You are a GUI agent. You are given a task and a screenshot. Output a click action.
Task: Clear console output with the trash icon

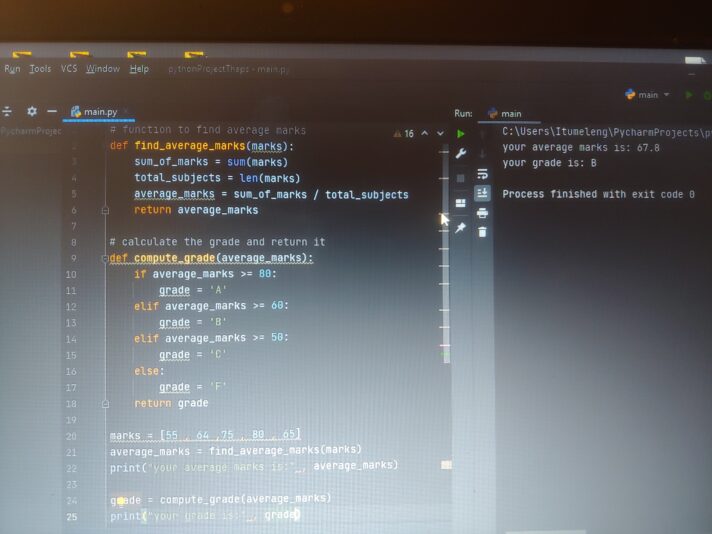click(x=483, y=232)
